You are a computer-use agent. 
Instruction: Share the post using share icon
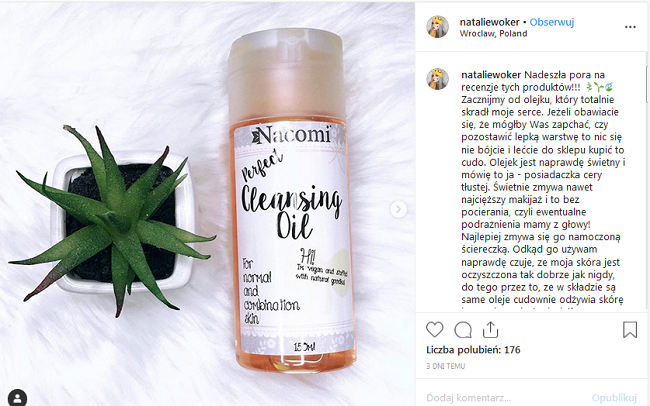(490, 330)
